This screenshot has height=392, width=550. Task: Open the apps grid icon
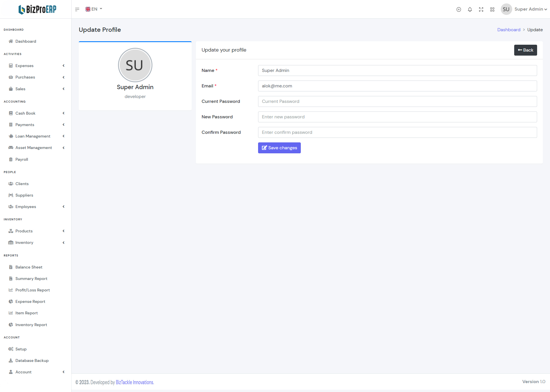point(492,9)
